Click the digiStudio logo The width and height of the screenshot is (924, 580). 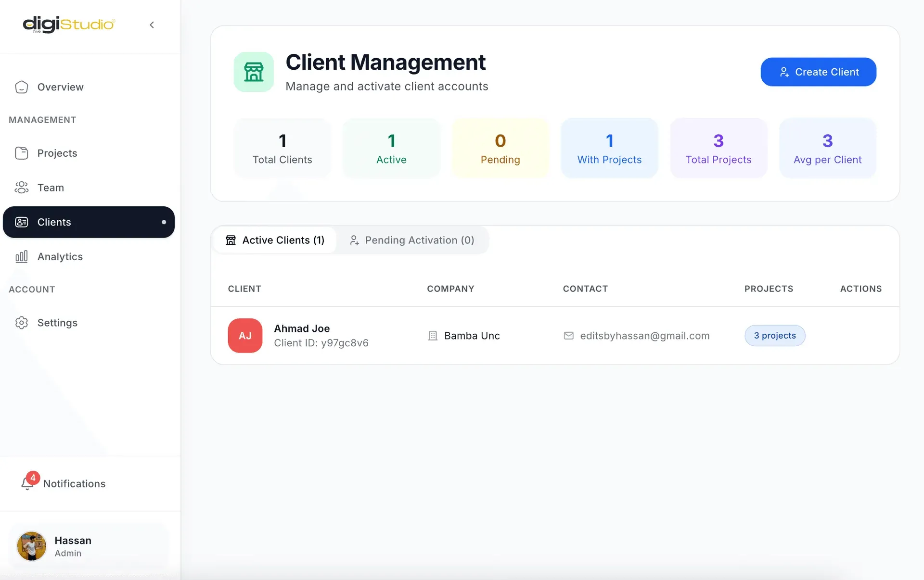(69, 25)
